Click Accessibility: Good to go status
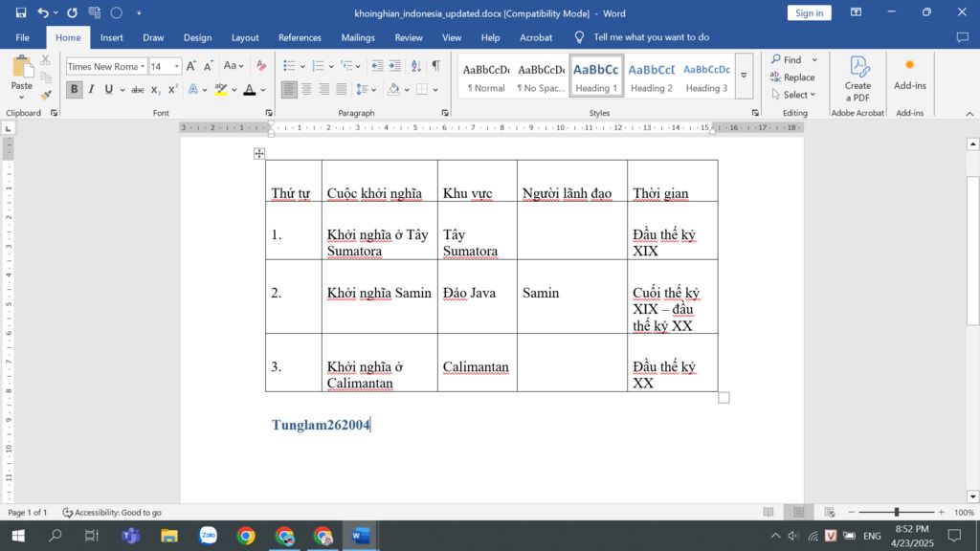Screen dimensions: 980x551 click(x=112, y=513)
